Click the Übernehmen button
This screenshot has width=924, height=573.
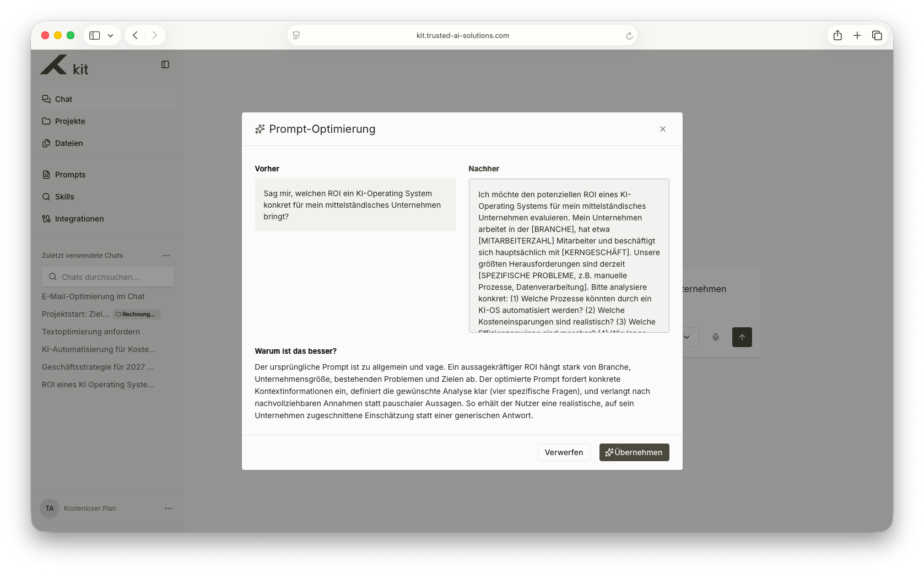634,452
